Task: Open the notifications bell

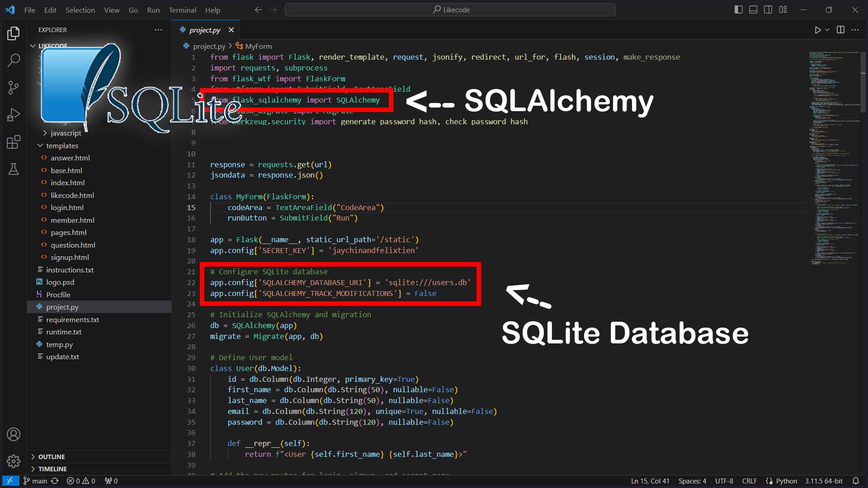Action: [855, 481]
